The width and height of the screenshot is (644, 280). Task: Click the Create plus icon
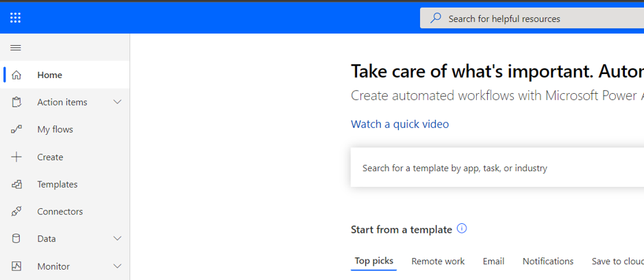(16, 157)
